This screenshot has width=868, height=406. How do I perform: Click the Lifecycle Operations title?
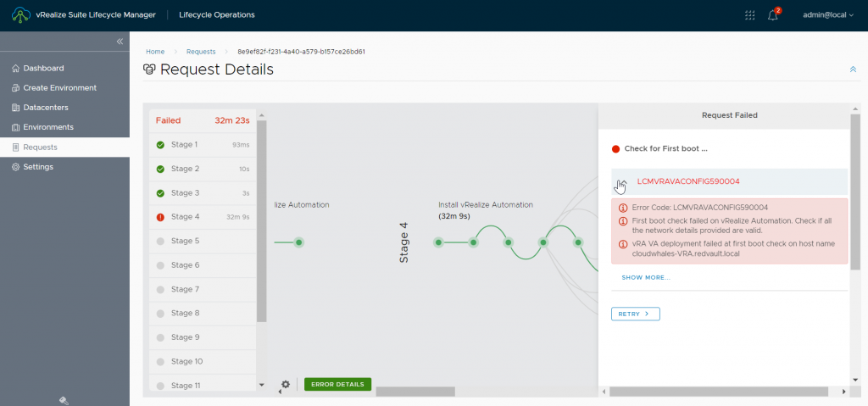point(217,15)
